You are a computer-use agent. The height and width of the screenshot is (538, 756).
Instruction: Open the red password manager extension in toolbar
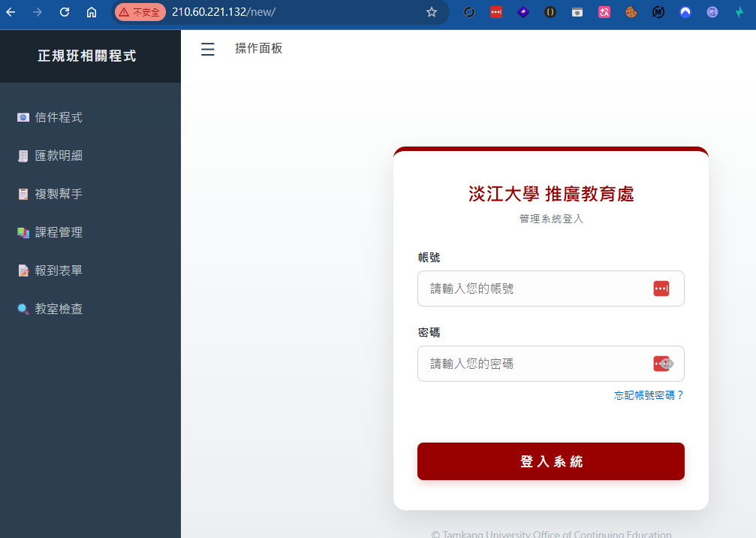tap(496, 12)
